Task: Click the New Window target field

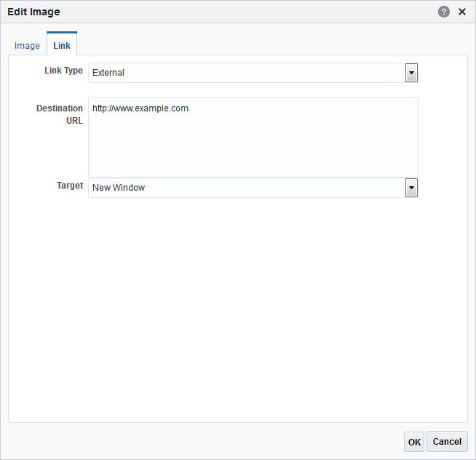Action: [246, 188]
